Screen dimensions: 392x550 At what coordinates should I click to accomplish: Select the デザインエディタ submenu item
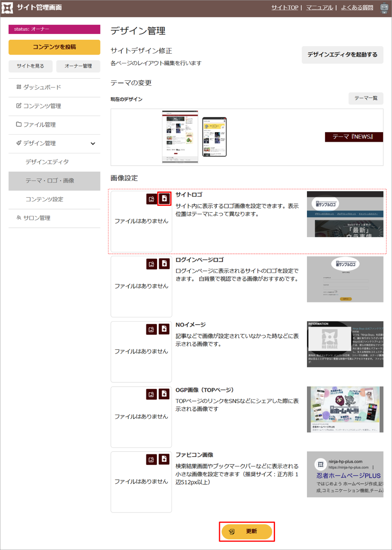[47, 162]
